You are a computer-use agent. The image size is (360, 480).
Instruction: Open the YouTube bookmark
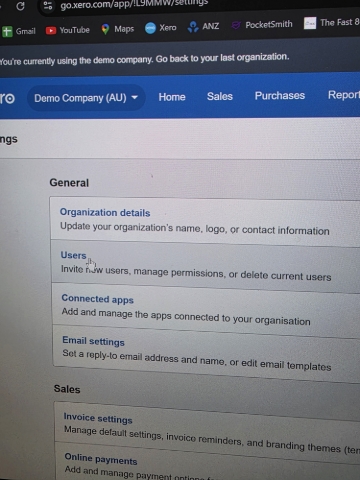coord(68,30)
